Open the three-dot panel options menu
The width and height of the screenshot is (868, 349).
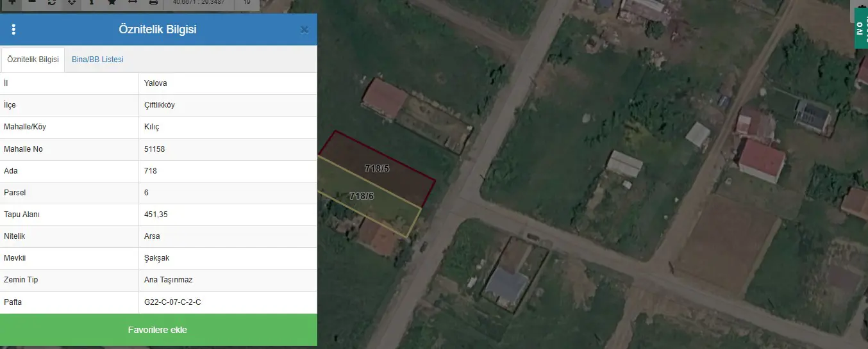tap(13, 29)
